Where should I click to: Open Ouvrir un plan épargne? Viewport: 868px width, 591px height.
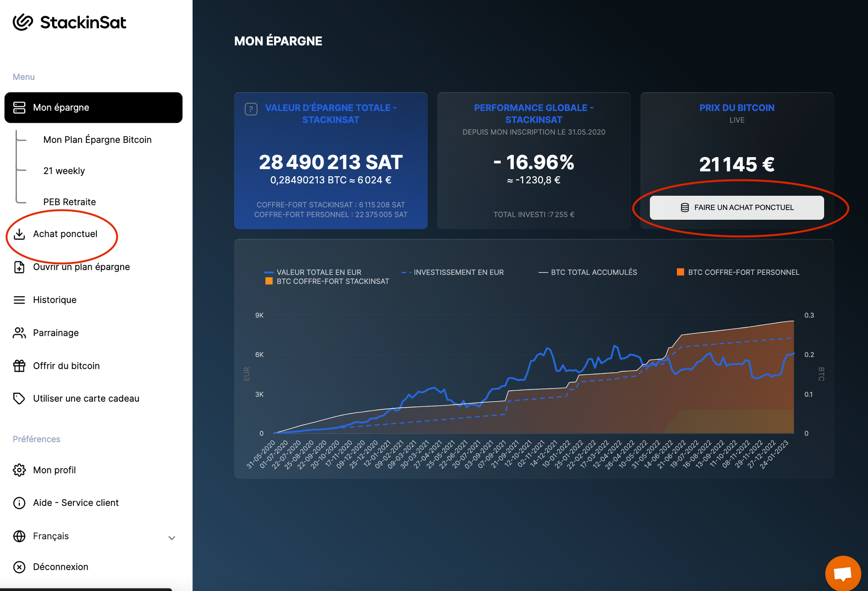[x=82, y=267]
